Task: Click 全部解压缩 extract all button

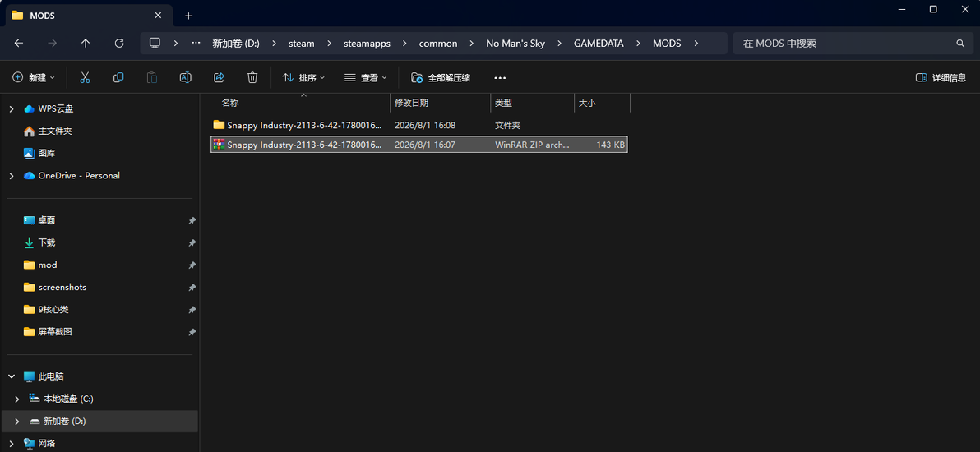Action: tap(441, 77)
